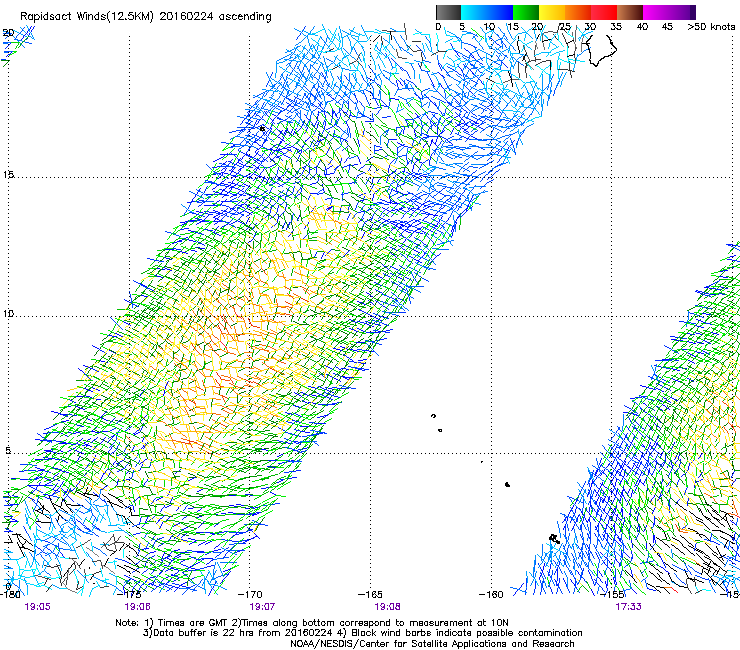Screen dimensions: 740x650
Task: Click the purple time stamp '19:06'
Action: coord(137,607)
